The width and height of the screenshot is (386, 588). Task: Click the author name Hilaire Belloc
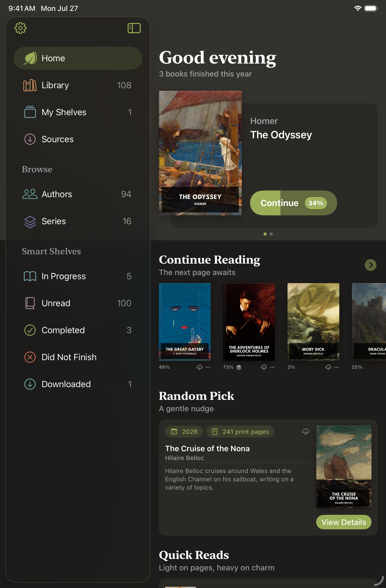click(x=185, y=458)
